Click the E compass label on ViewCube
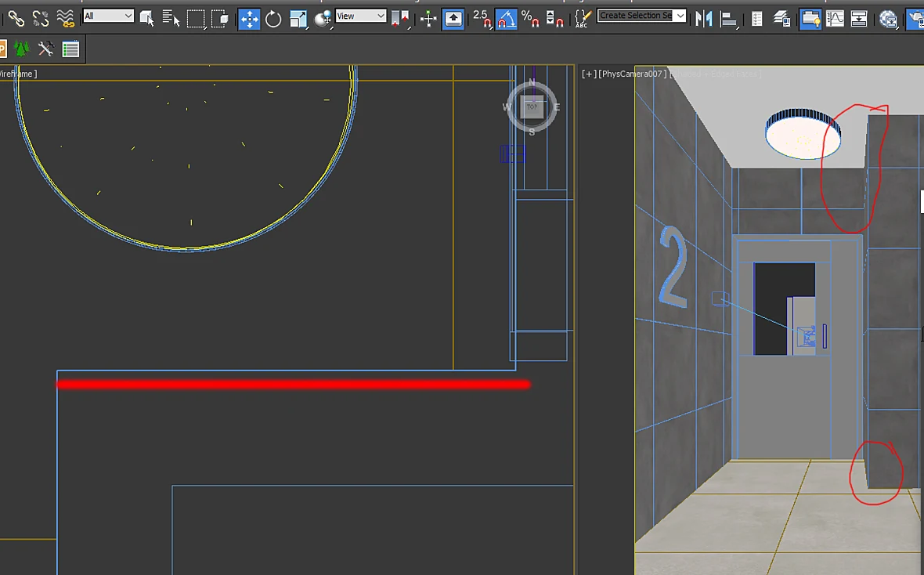The height and width of the screenshot is (575, 924). point(557,107)
